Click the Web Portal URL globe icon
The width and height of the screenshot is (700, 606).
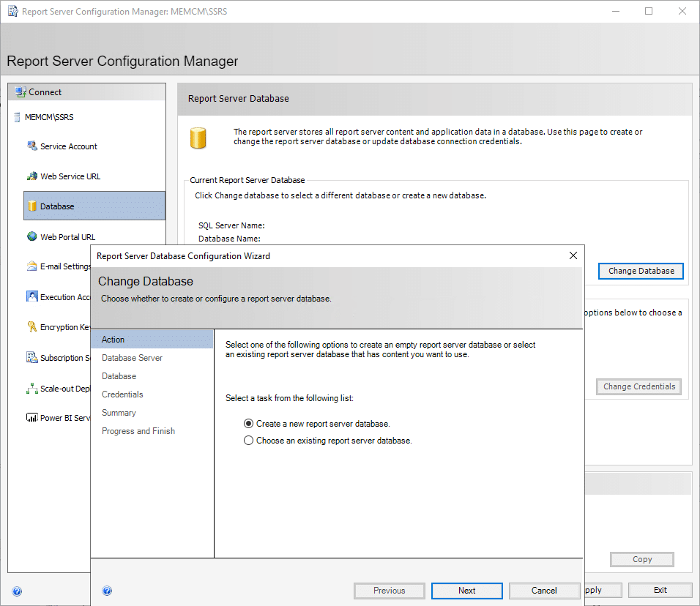pyautogui.click(x=32, y=236)
